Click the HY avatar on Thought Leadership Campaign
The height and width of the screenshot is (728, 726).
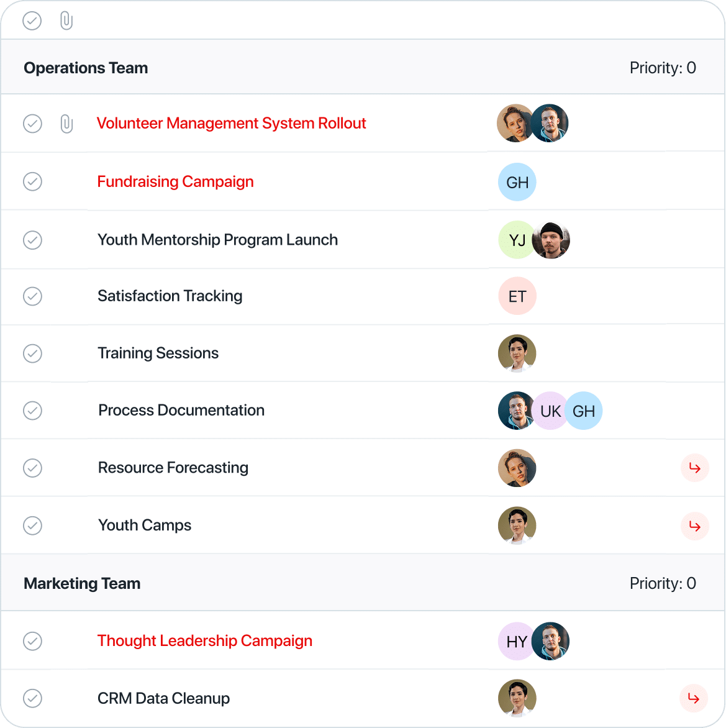click(517, 641)
